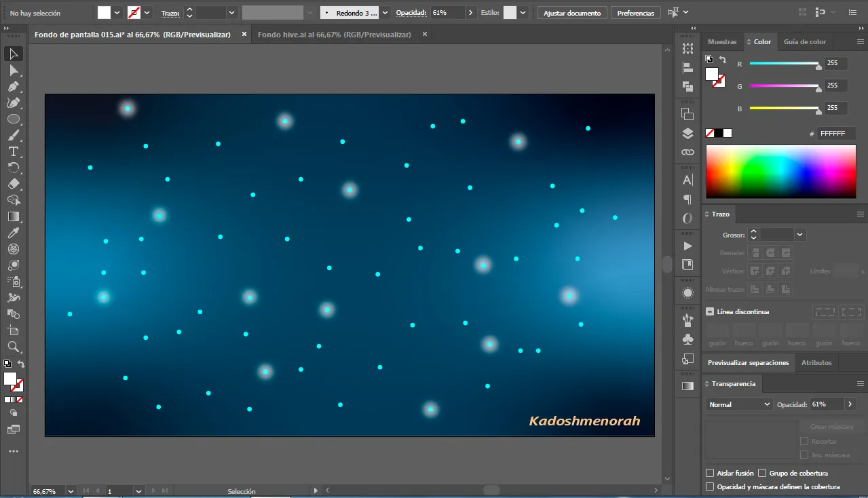The width and height of the screenshot is (868, 498).
Task: Open the Layers panel icon in dock
Action: click(687, 133)
